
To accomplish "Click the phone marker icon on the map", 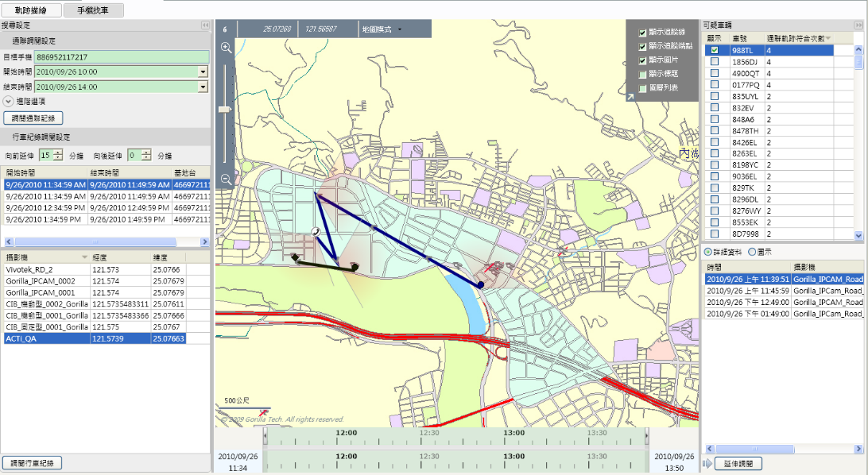I will [316, 231].
